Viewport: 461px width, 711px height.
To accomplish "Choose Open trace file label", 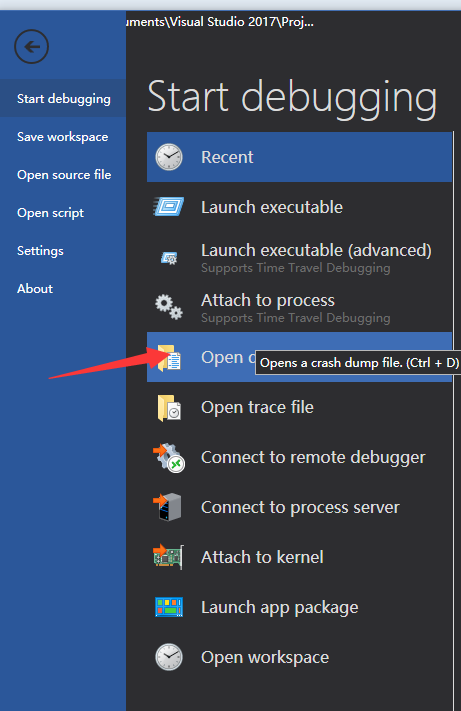I will (x=257, y=407).
